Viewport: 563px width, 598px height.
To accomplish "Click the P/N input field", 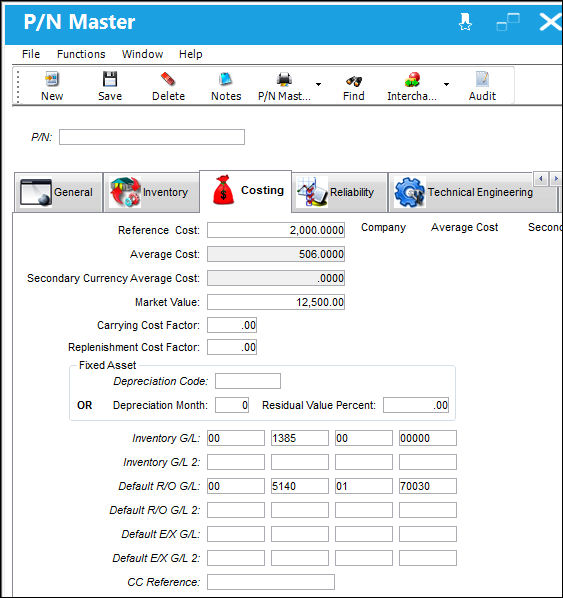I will point(152,137).
